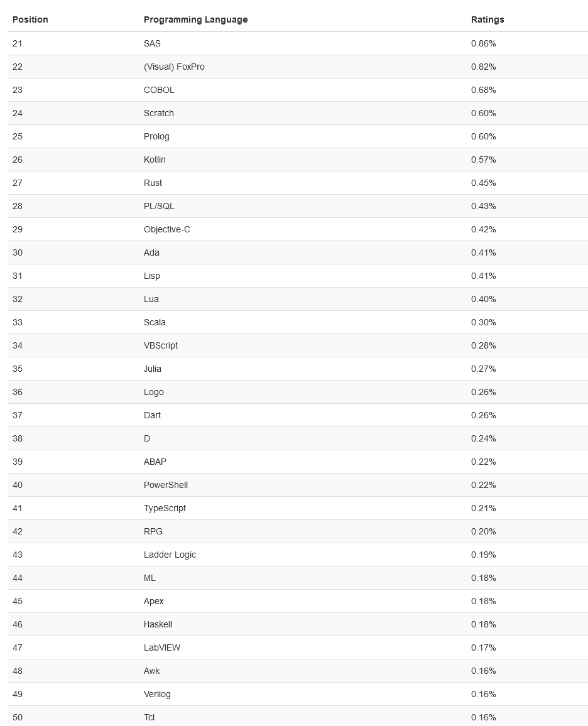Image resolution: width=588 pixels, height=726 pixels.
Task: Select the SAS row language name
Action: click(x=152, y=43)
